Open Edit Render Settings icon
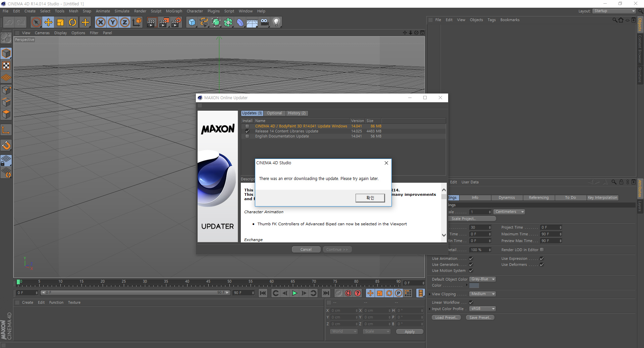 pos(176,22)
